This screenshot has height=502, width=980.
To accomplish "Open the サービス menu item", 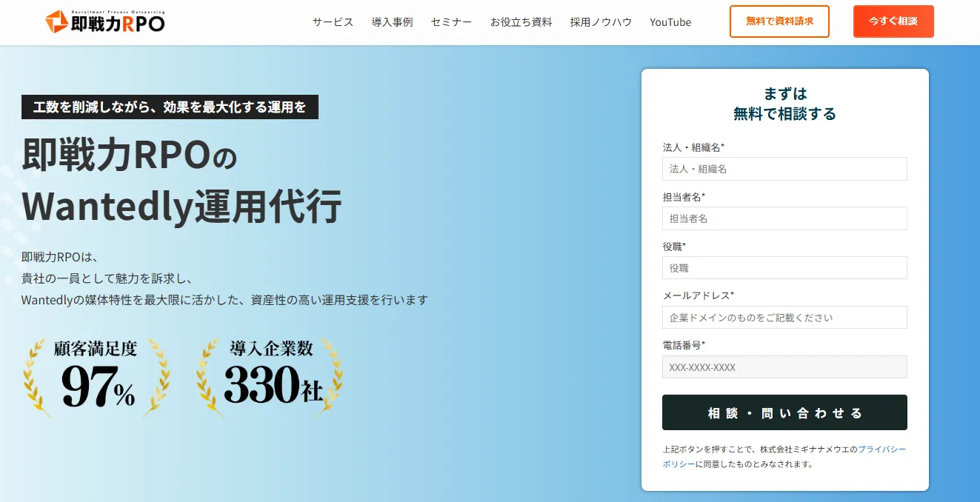I will (333, 22).
